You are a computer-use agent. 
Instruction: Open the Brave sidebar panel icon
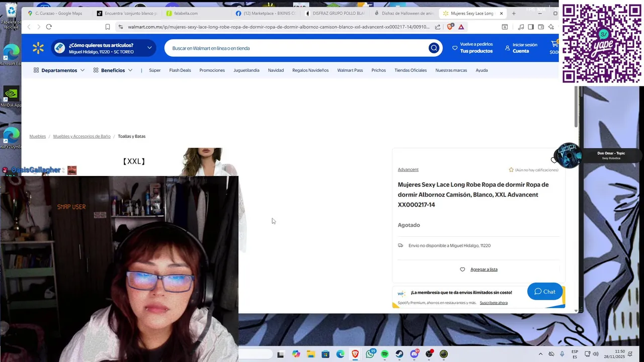[531, 27]
